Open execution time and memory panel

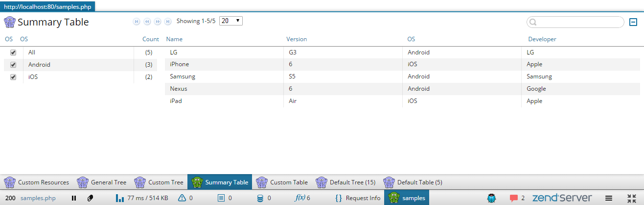[142, 198]
